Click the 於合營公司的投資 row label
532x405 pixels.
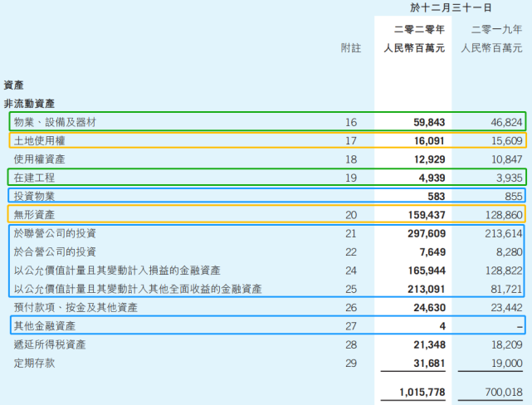[55, 251]
